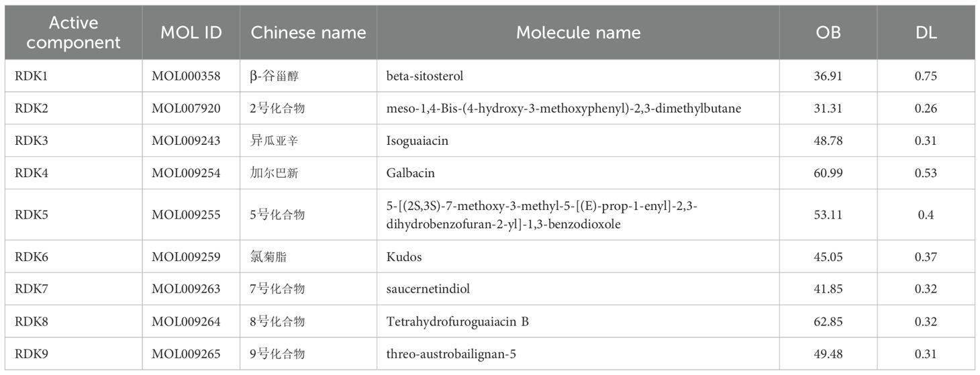
Task: Select the OB column header
Action: click(828, 33)
